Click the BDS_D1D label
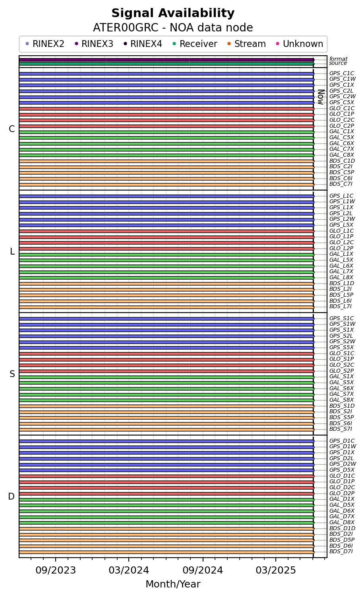 click(342, 528)
